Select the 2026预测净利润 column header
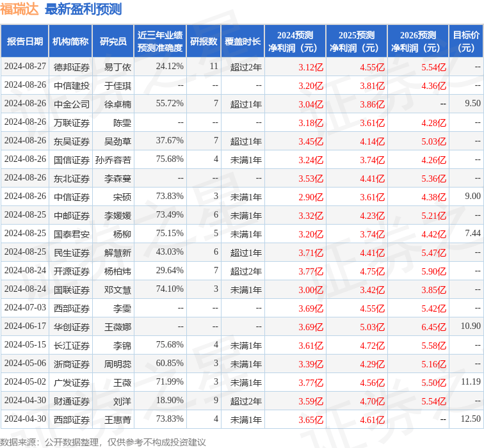484x448 pixels. tap(418, 42)
